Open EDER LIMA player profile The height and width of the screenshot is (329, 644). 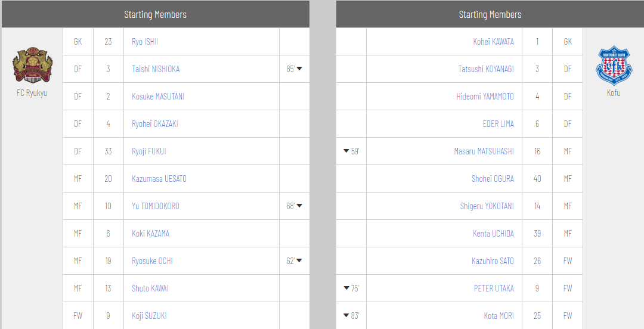pyautogui.click(x=498, y=124)
